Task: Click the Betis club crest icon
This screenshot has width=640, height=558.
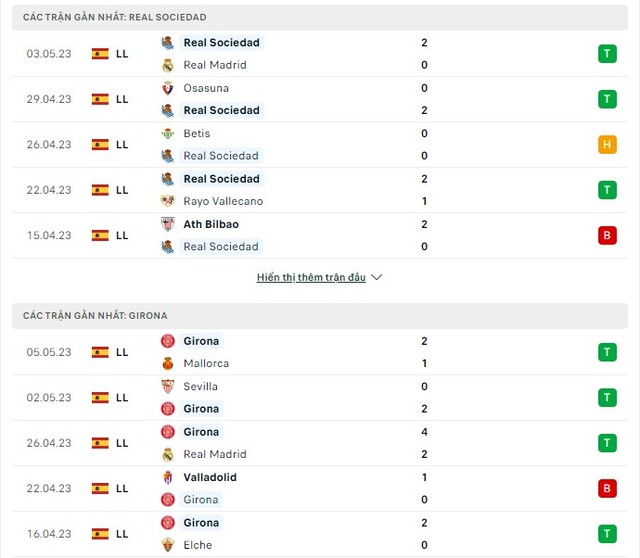Action: [x=168, y=133]
